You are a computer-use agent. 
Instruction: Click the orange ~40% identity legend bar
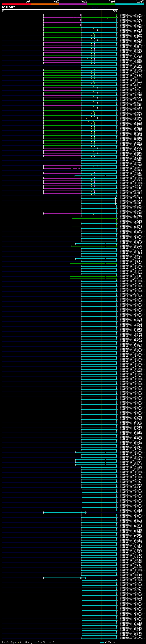click(45, 4)
